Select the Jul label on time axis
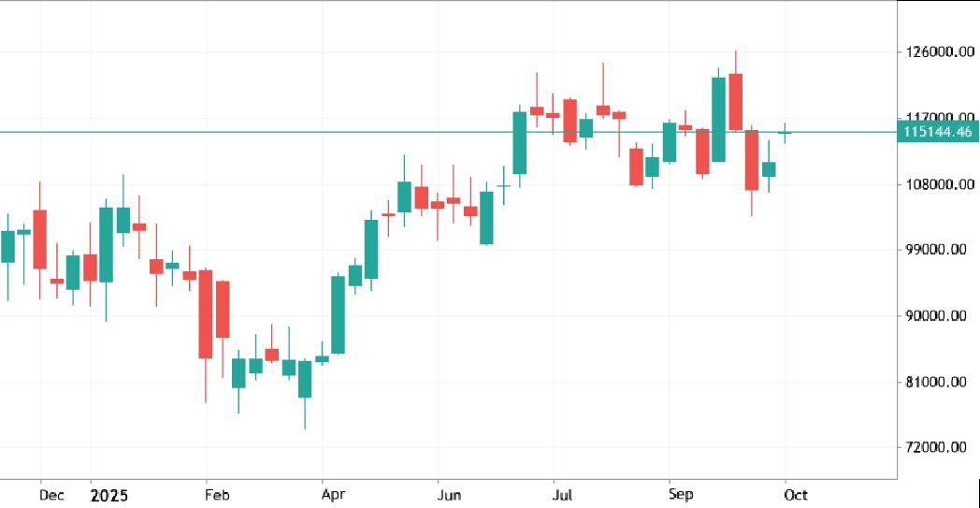The width and height of the screenshot is (980, 508). (563, 494)
